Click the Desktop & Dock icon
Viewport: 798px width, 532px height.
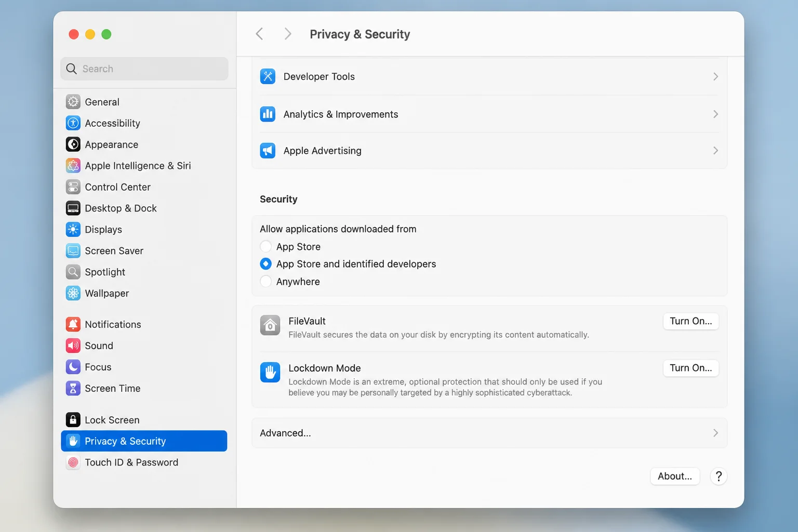(73, 208)
